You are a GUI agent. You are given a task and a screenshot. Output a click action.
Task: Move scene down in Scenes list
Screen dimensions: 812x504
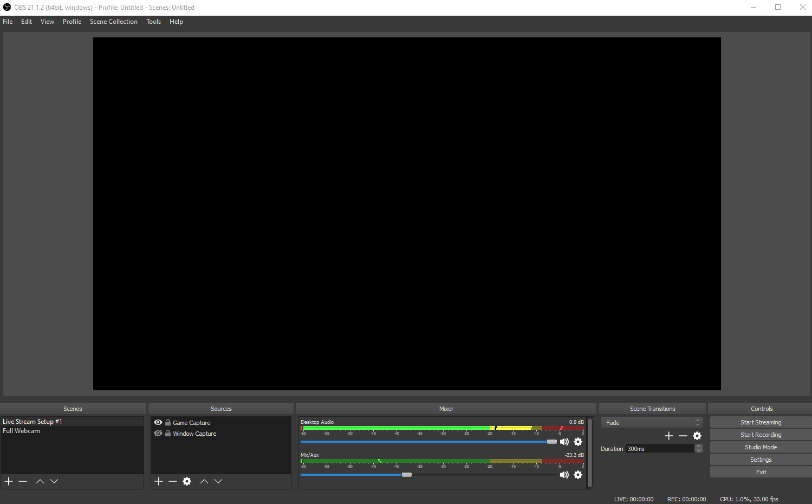pos(54,481)
